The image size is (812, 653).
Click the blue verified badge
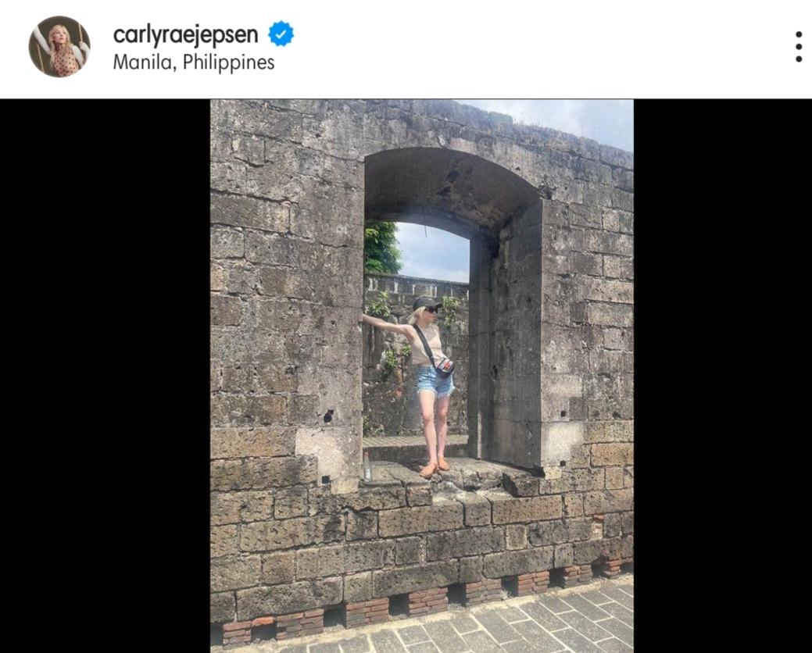(x=281, y=34)
